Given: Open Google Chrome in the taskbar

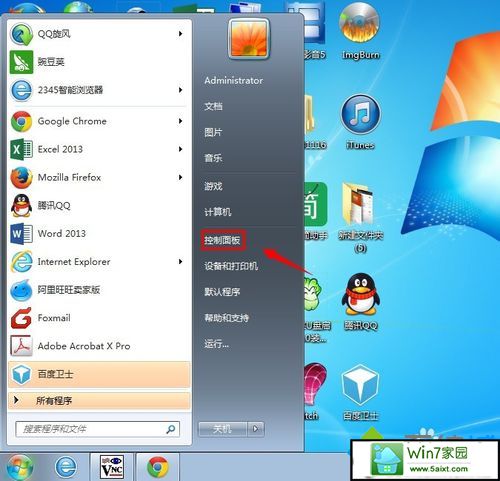Looking at the screenshot, I should point(158,467).
